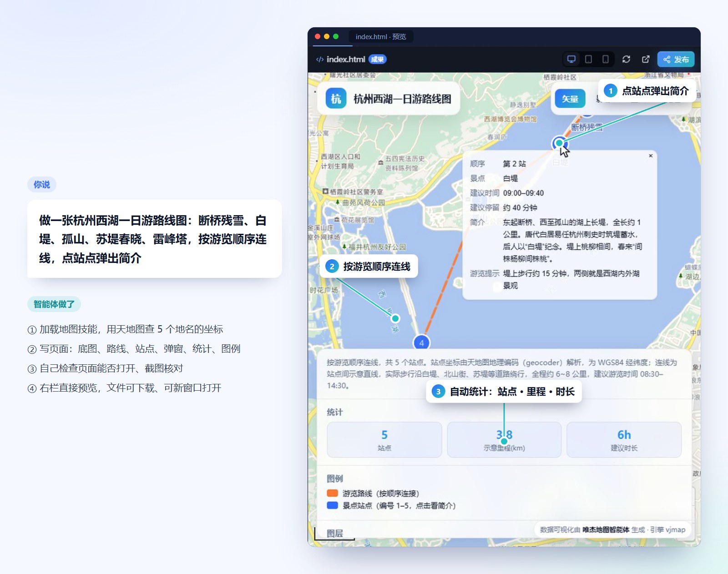Click step ④ 右栏直接预览 line
Image resolution: width=728 pixels, height=574 pixels.
tap(125, 388)
